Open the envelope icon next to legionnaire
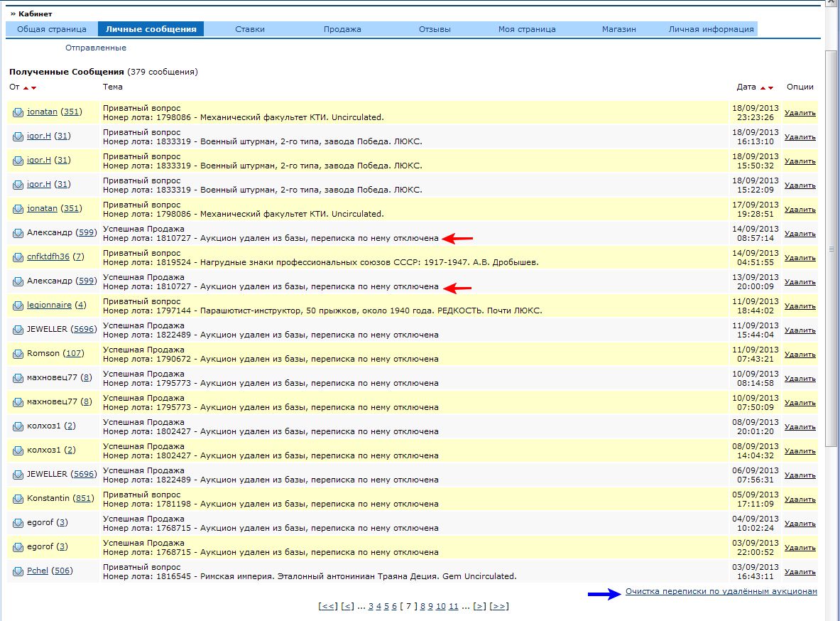The image size is (840, 621). click(18, 306)
